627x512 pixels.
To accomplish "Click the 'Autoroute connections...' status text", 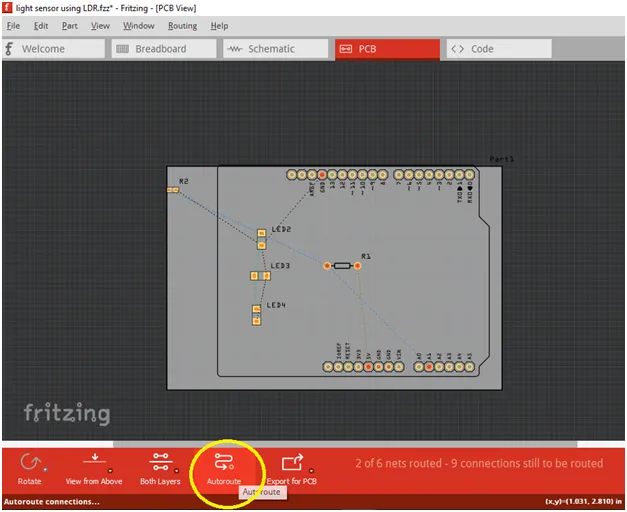I will (x=52, y=501).
